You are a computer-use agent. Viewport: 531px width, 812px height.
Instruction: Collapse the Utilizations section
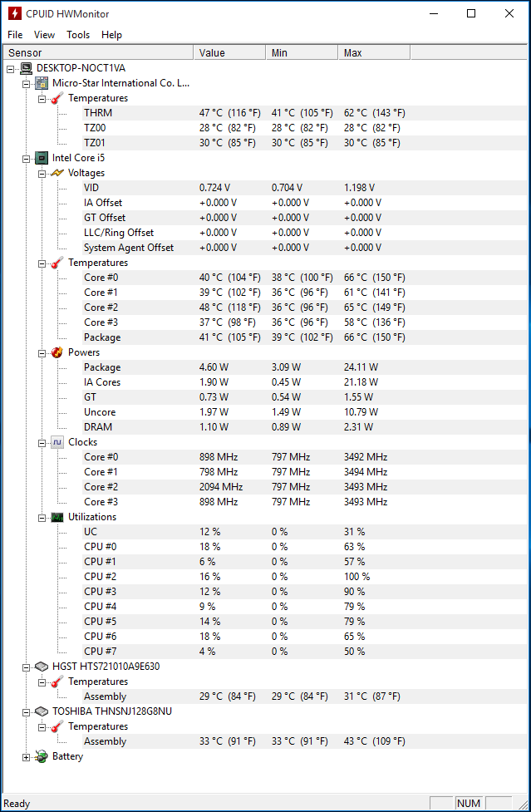(42, 517)
